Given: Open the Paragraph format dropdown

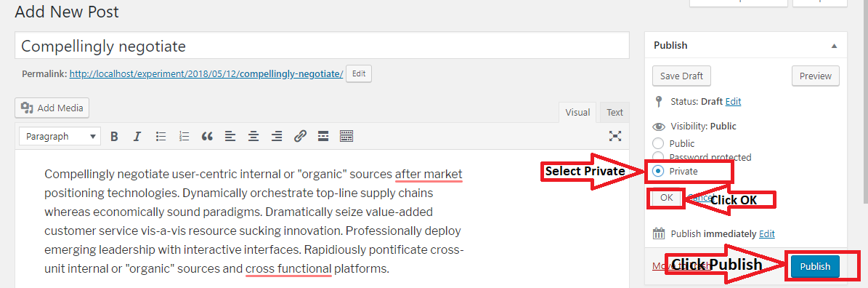Looking at the screenshot, I should (x=60, y=136).
